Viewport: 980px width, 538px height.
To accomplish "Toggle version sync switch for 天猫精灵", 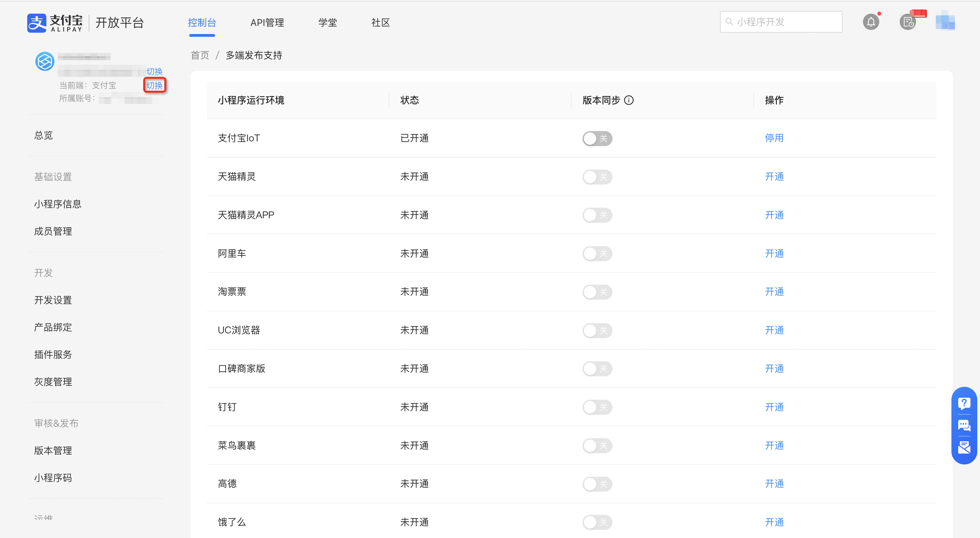I will (x=597, y=177).
